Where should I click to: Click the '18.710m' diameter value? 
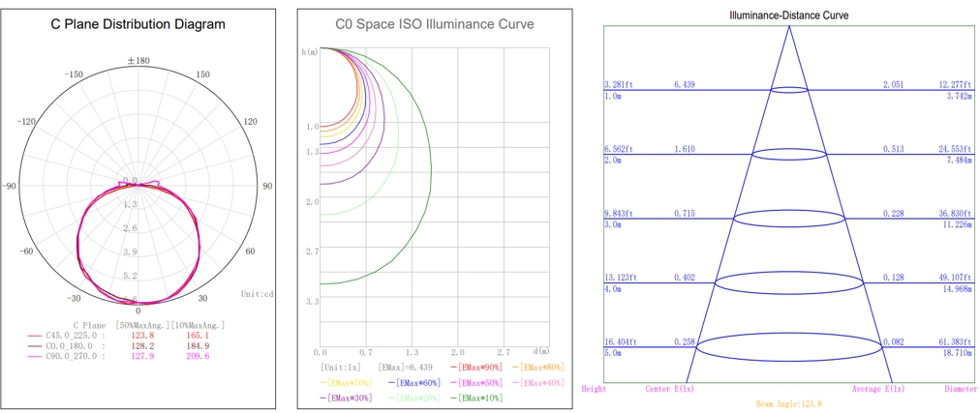tap(958, 353)
